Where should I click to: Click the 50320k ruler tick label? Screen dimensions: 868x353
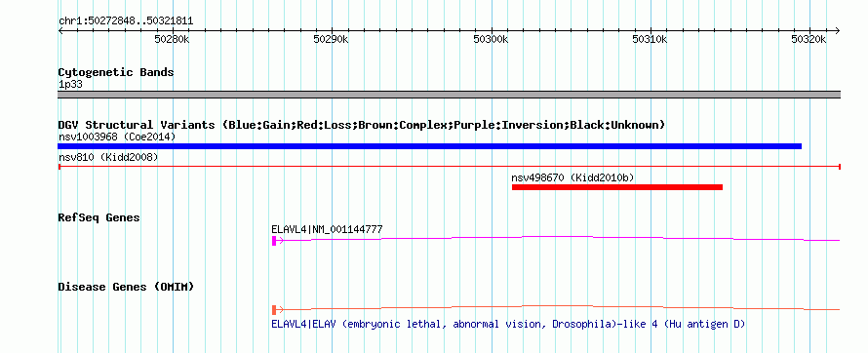tap(809, 39)
